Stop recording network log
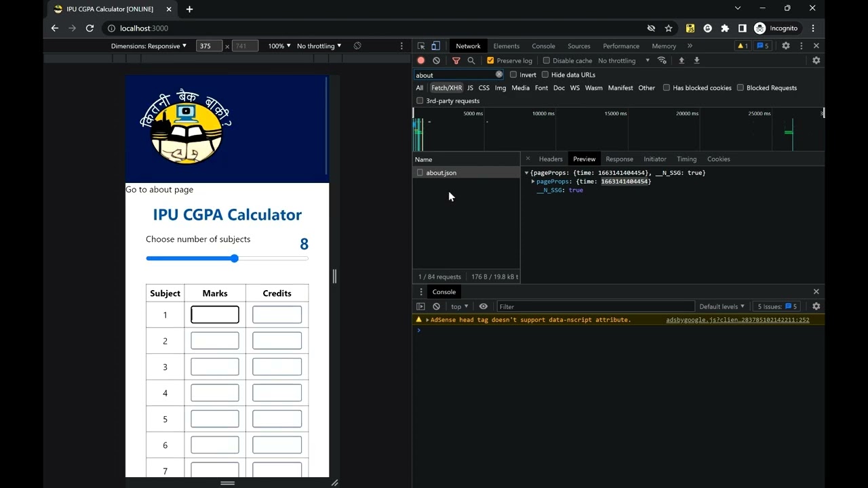Screen dimensions: 868x488 click(421, 60)
